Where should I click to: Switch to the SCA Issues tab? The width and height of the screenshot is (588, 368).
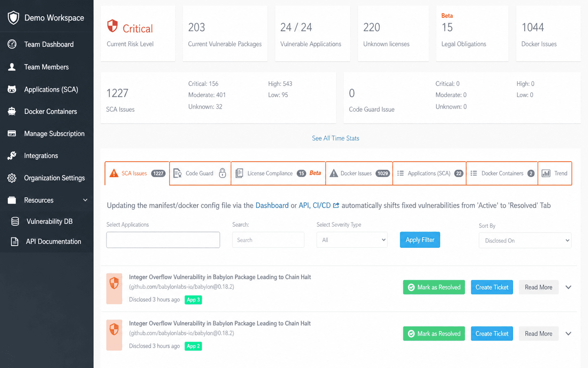pos(137,173)
